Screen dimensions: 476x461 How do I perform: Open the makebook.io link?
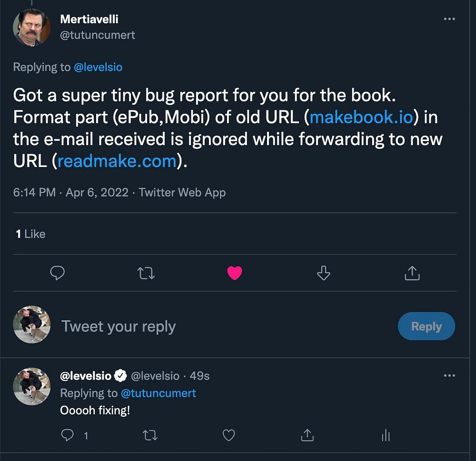[361, 117]
